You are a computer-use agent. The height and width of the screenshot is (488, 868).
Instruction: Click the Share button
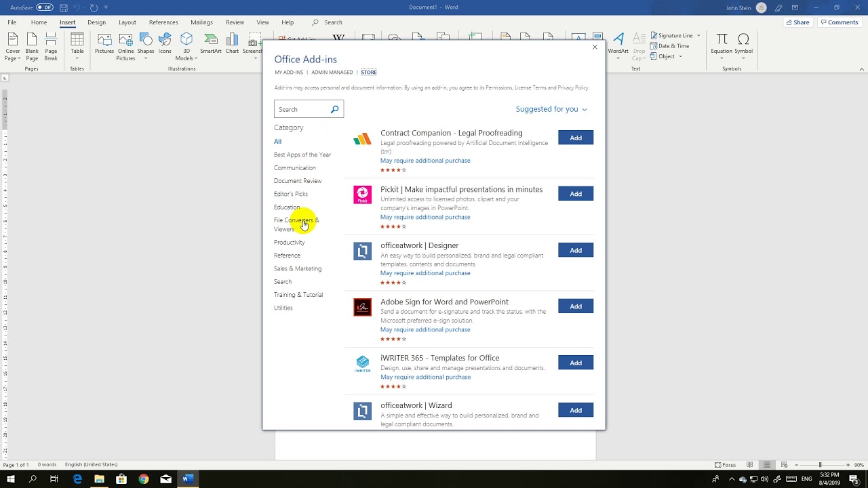797,22
